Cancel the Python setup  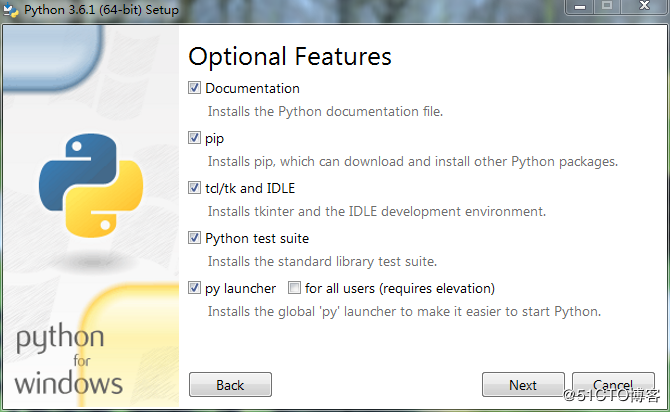tap(613, 385)
